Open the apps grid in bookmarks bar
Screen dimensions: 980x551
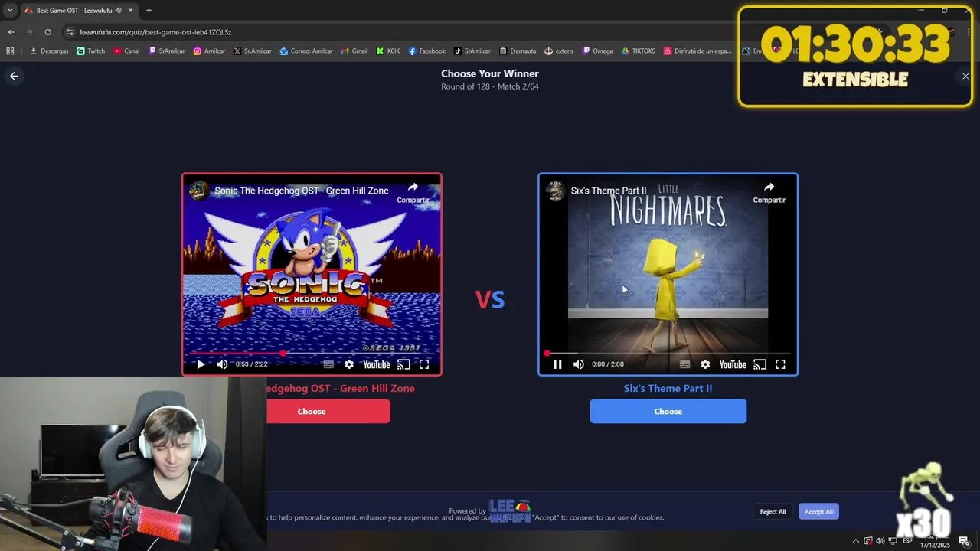[x=10, y=51]
